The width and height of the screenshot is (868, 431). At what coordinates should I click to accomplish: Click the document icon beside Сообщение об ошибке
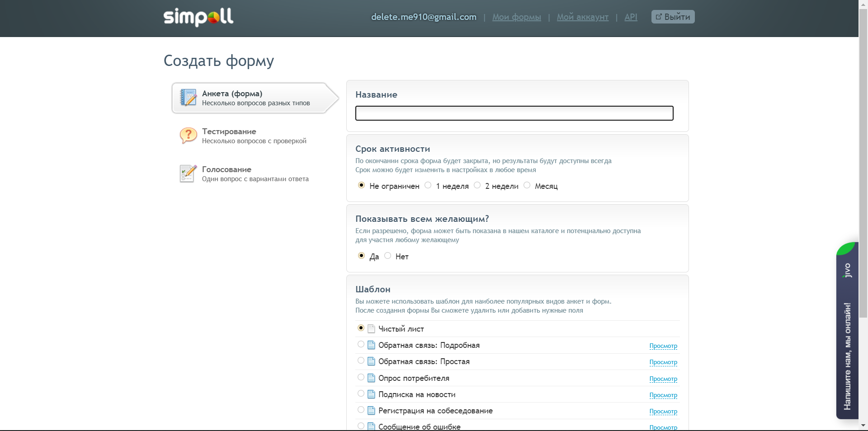(371, 426)
